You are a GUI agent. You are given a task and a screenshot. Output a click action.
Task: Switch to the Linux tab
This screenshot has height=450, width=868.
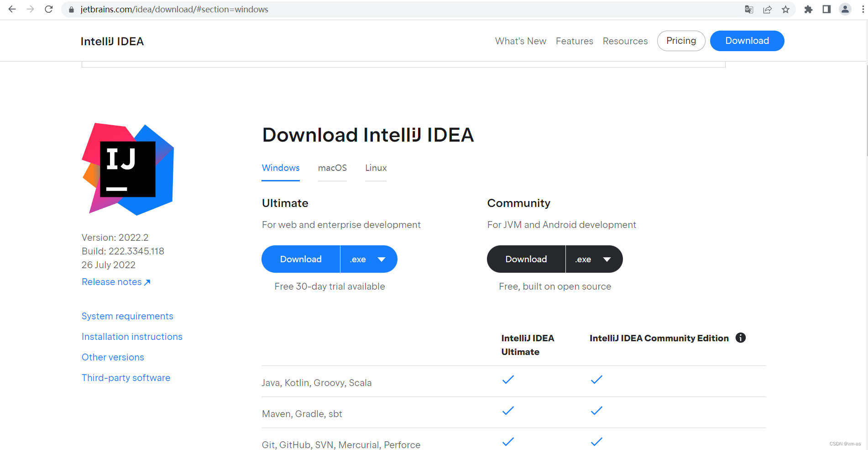point(376,168)
